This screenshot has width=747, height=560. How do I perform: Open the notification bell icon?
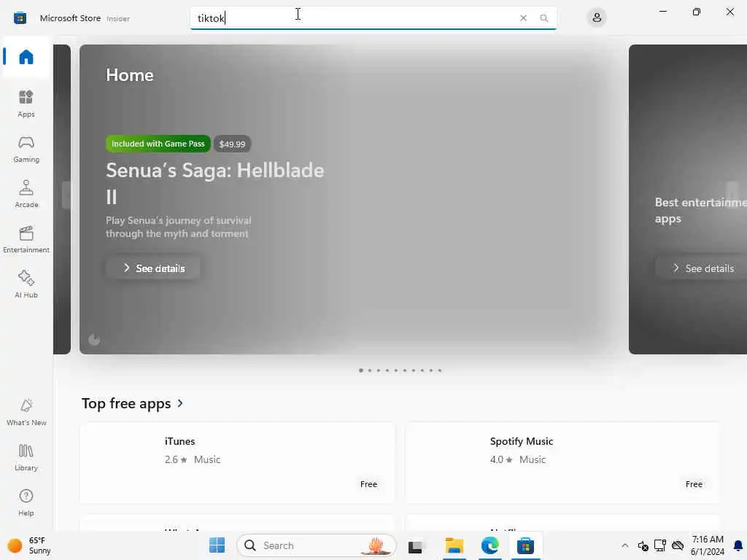(x=738, y=545)
